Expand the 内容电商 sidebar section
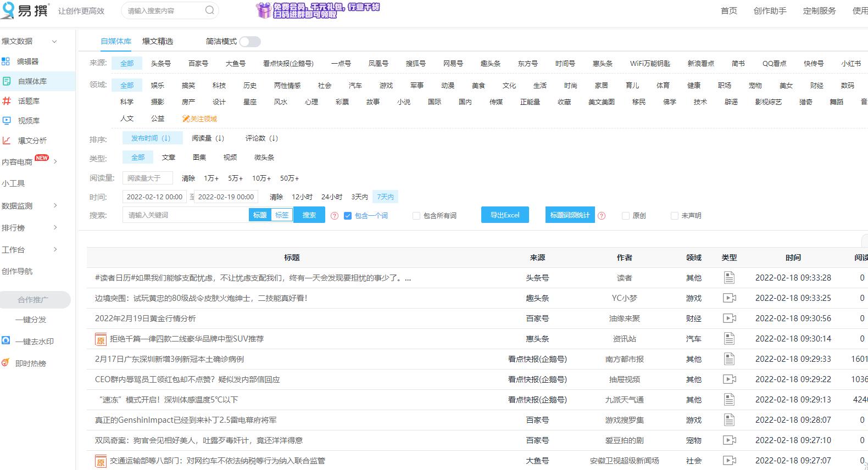 click(55, 161)
